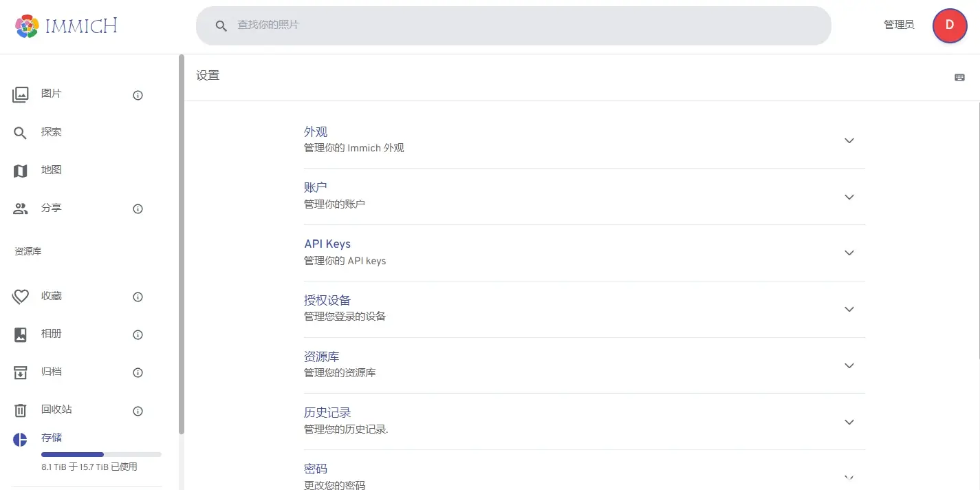Open the Archive box icon
Screen dimensions: 980x490
coord(21,372)
